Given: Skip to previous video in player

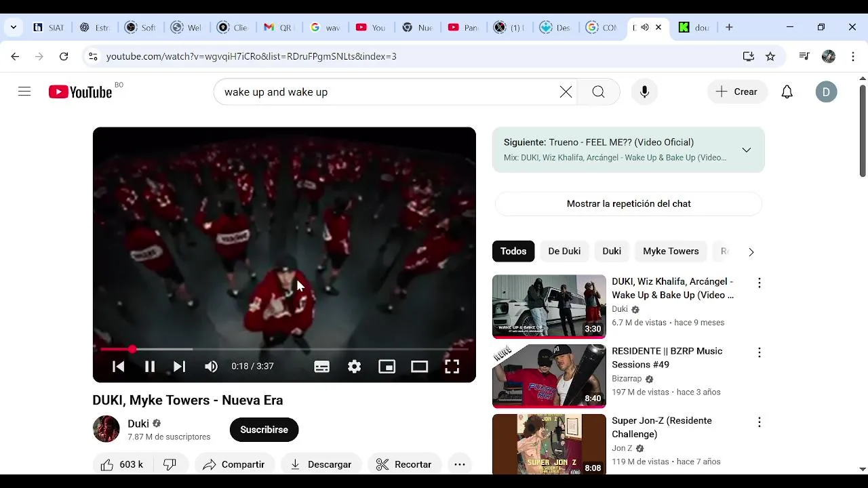Looking at the screenshot, I should point(118,367).
